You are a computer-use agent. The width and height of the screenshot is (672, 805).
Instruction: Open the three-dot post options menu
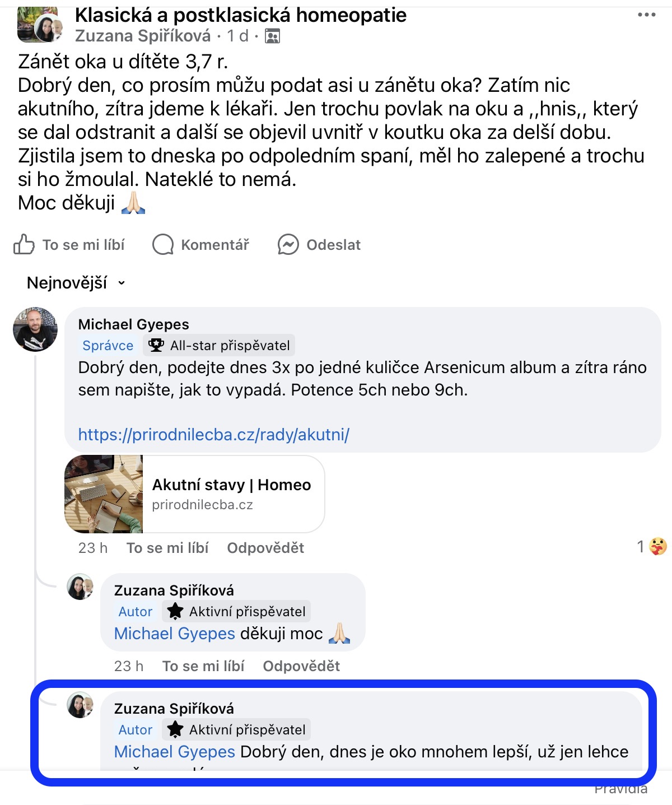[646, 15]
